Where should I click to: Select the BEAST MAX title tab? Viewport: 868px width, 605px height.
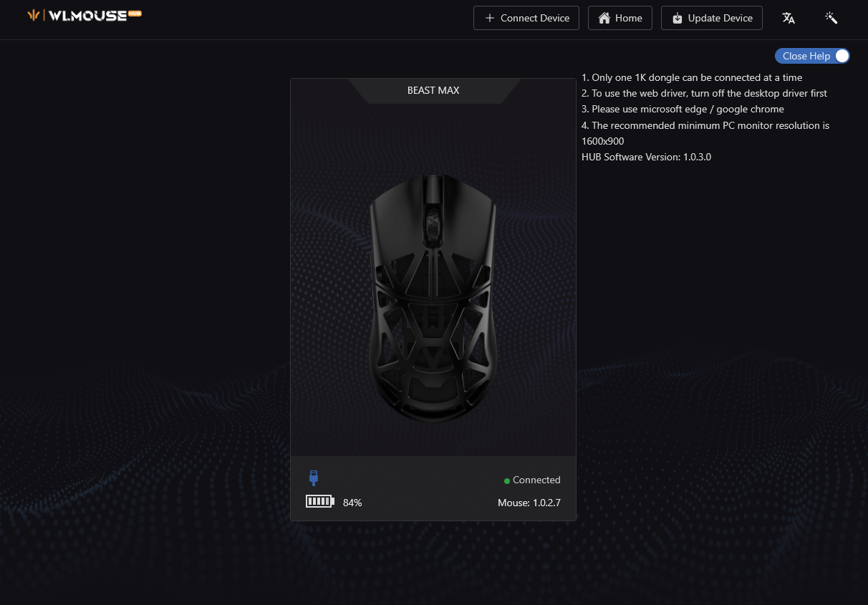pyautogui.click(x=433, y=90)
